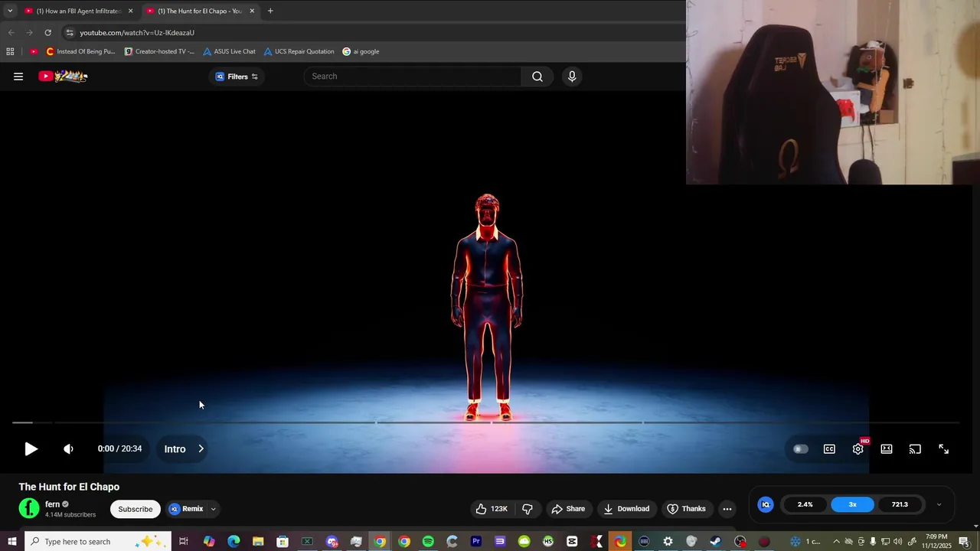Expand the dropdown arrow beside Remix
980x551 pixels.
click(214, 509)
